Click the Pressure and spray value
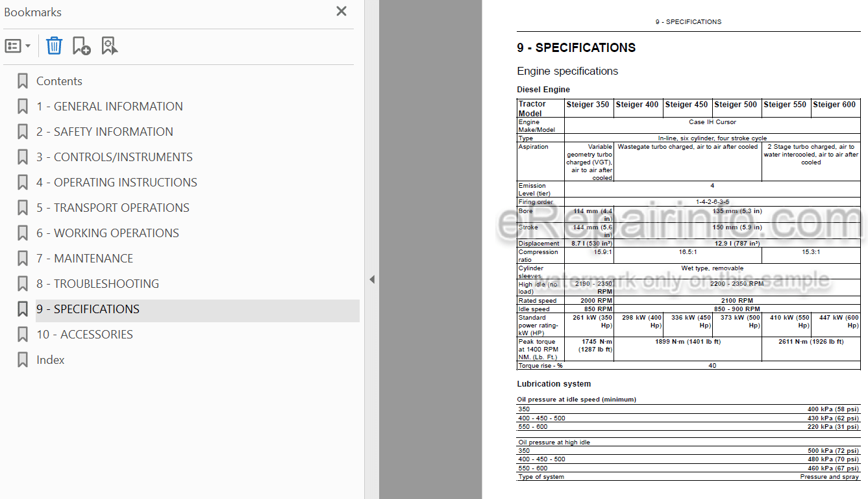This screenshot has width=868, height=499. coord(830,477)
